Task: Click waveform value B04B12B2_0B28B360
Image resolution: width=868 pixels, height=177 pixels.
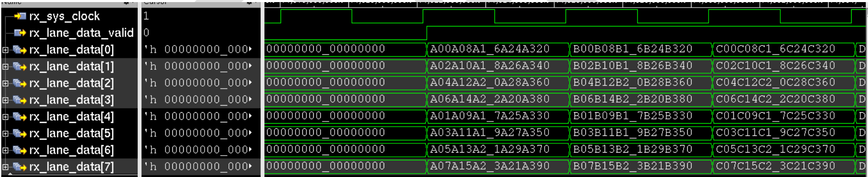Action: tap(633, 82)
